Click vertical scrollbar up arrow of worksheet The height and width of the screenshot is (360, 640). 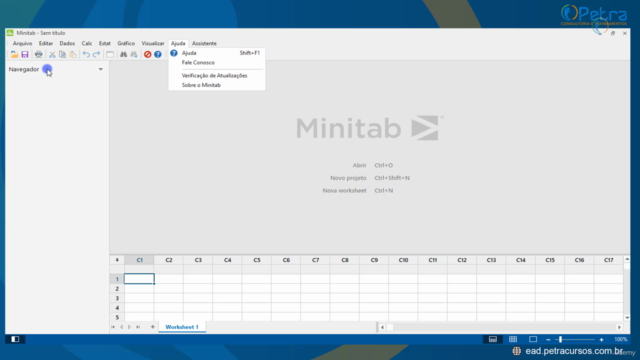coord(627,259)
